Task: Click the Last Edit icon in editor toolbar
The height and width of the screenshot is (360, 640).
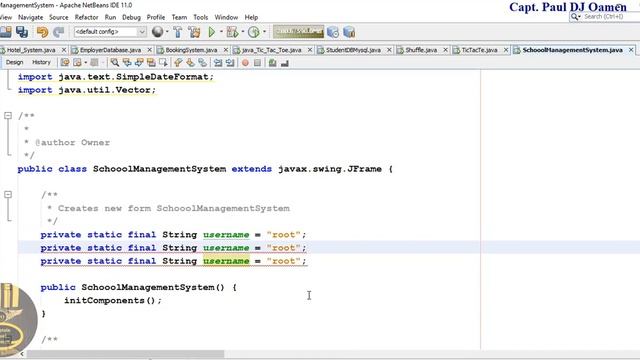Action: [x=64, y=62]
